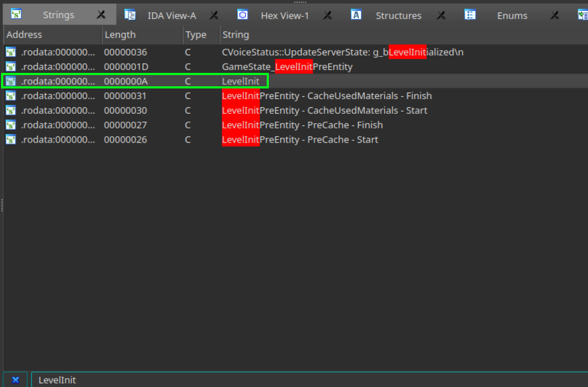Image resolution: width=588 pixels, height=387 pixels.
Task: Close the Structures tab
Action: tap(441, 16)
